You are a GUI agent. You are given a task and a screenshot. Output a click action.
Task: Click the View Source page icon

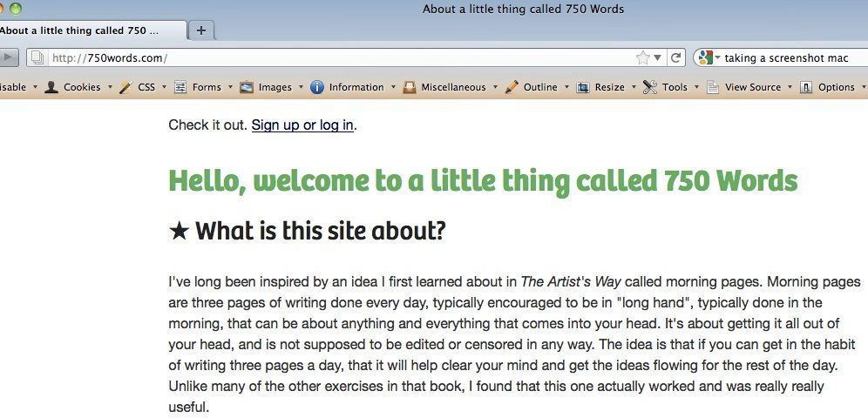tap(713, 87)
